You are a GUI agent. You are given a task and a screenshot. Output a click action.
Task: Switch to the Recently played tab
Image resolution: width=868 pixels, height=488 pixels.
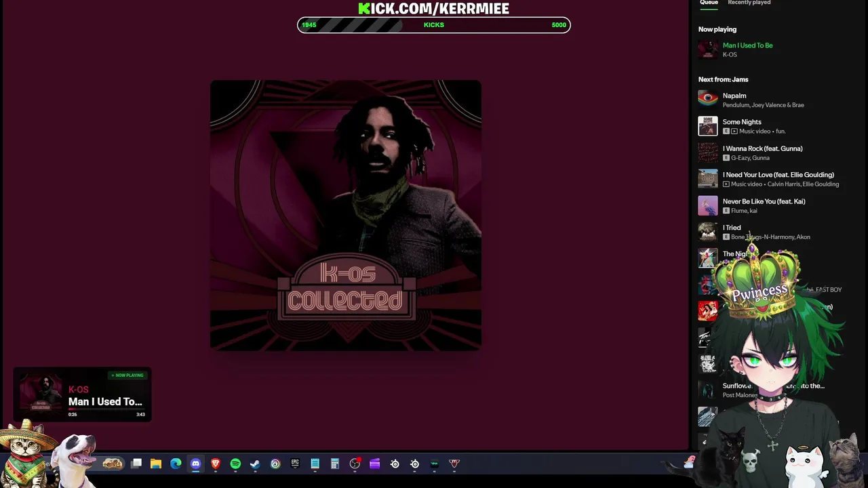coord(749,3)
